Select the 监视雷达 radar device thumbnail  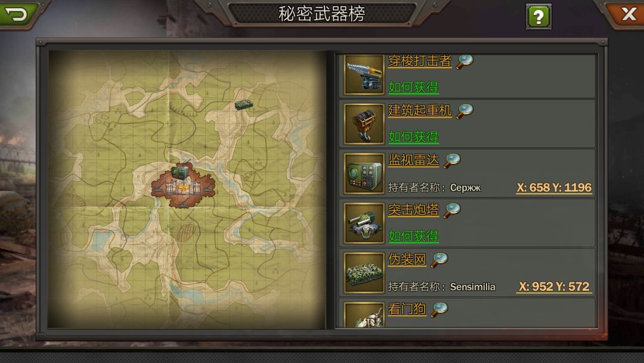[x=364, y=174]
